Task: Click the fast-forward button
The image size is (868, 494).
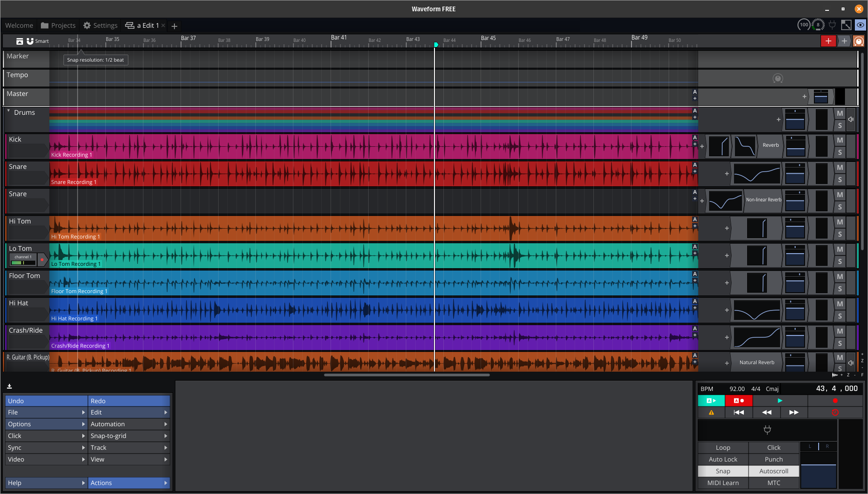Action: tap(794, 412)
